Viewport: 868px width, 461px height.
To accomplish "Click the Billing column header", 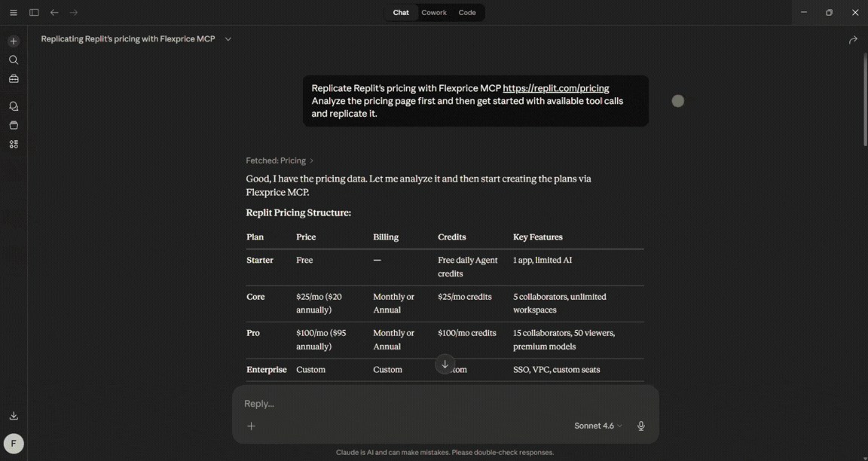I will click(385, 237).
